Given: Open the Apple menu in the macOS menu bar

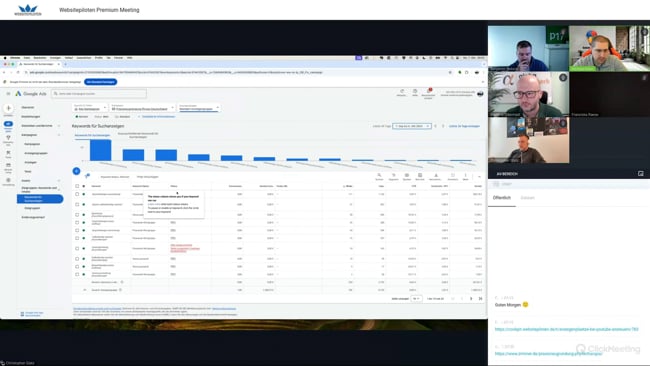Looking at the screenshot, I should pos(5,58).
